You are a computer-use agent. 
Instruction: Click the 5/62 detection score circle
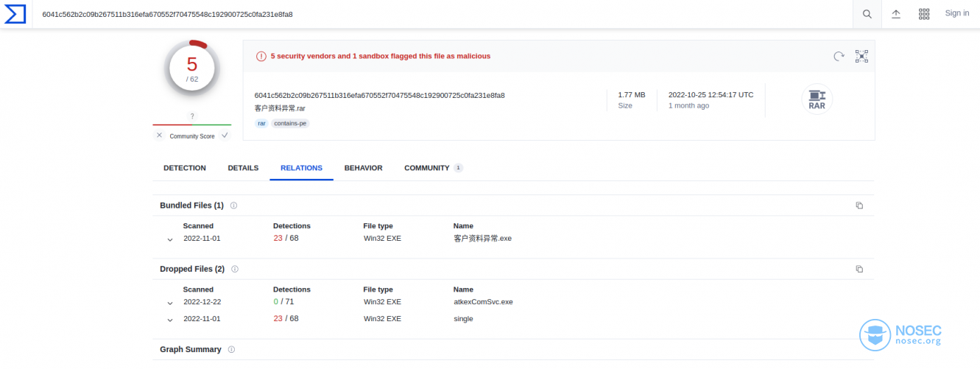[x=192, y=68]
